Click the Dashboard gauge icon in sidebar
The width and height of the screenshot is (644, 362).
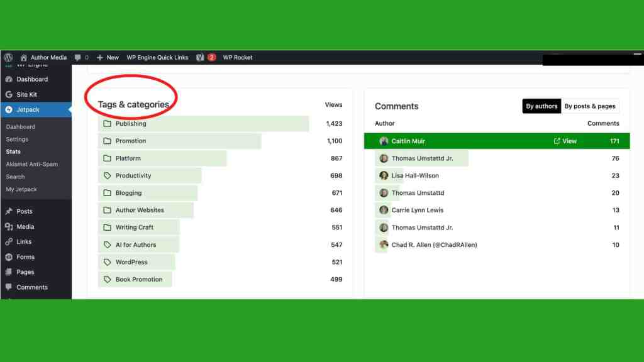(9, 79)
